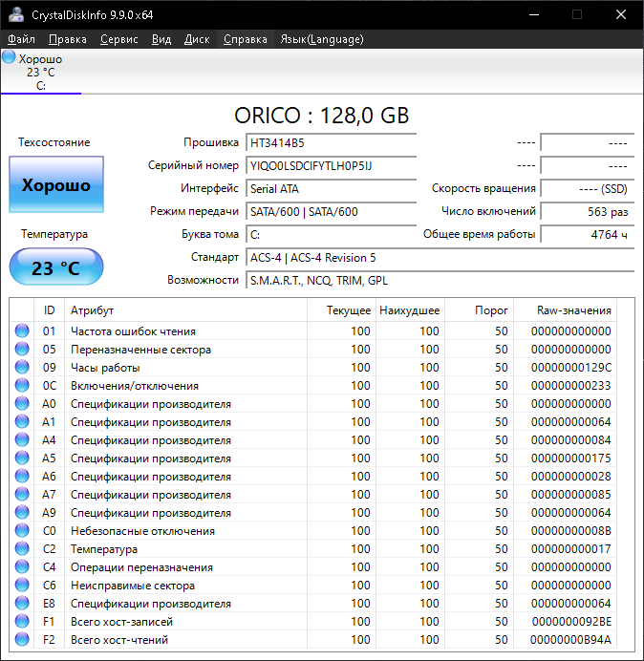
Task: Click the CrystalDiskInfo app icon in title bar
Action: click(x=16, y=14)
